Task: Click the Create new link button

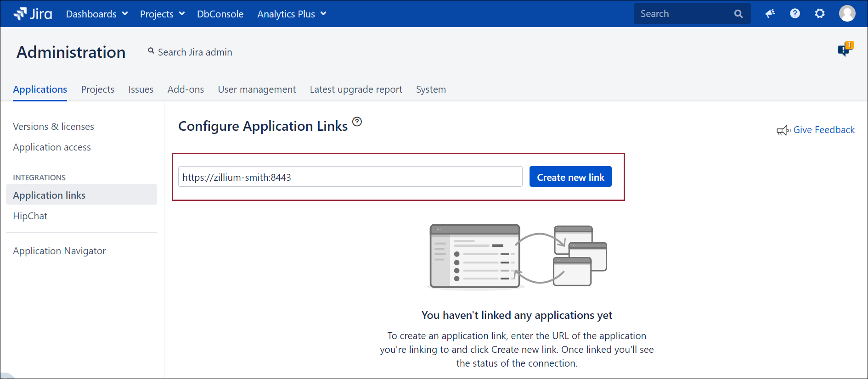Action: click(570, 177)
